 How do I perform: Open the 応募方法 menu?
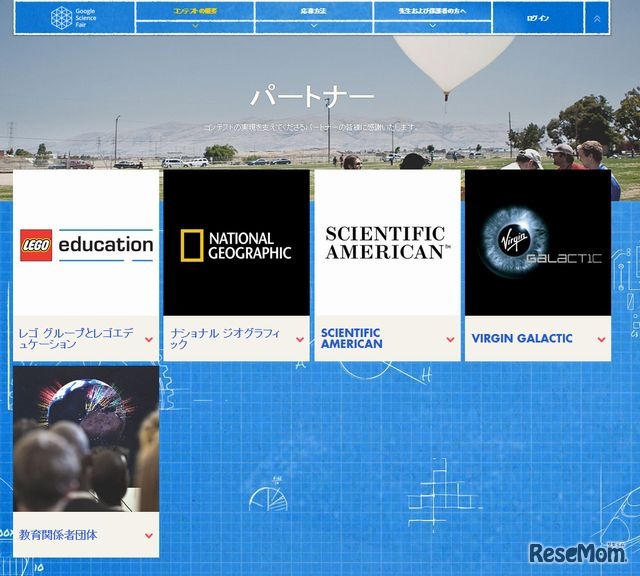[313, 11]
